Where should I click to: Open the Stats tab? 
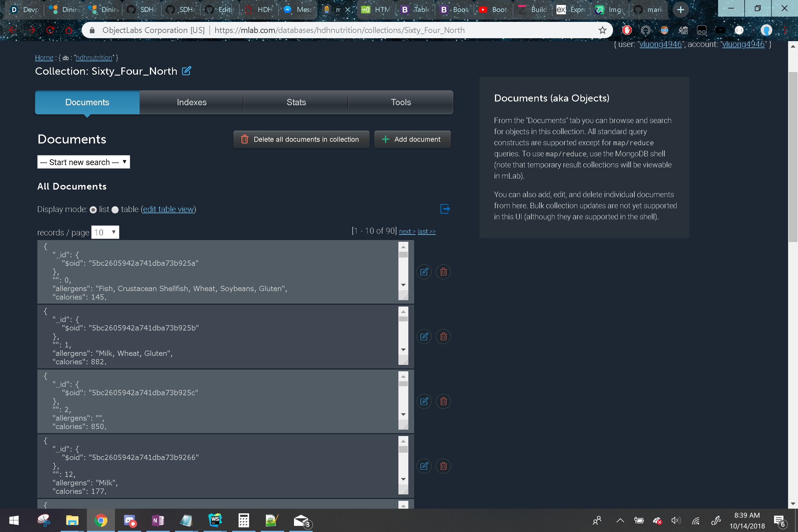tap(296, 102)
